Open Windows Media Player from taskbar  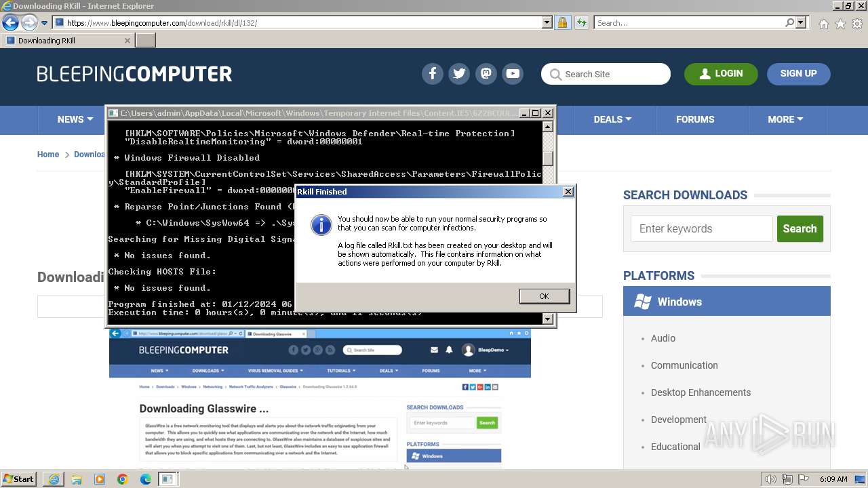tap(100, 479)
